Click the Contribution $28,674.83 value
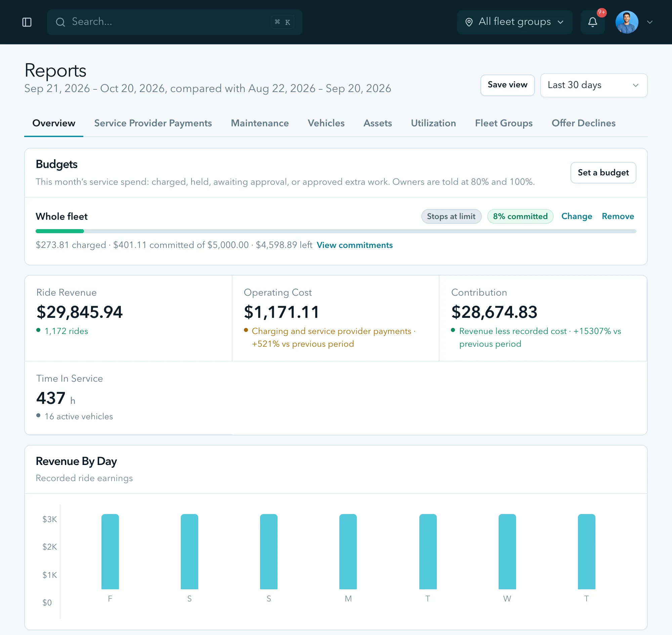This screenshot has height=635, width=672. [x=494, y=312]
